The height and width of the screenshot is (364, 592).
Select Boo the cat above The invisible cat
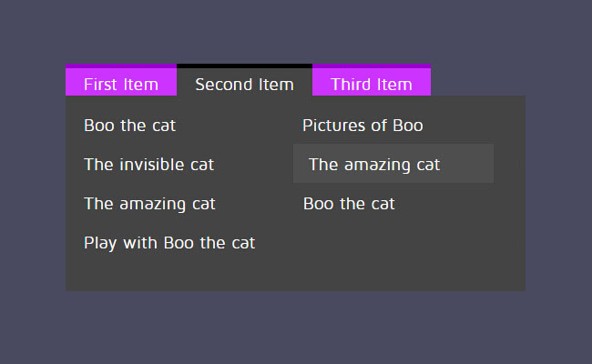(x=129, y=126)
